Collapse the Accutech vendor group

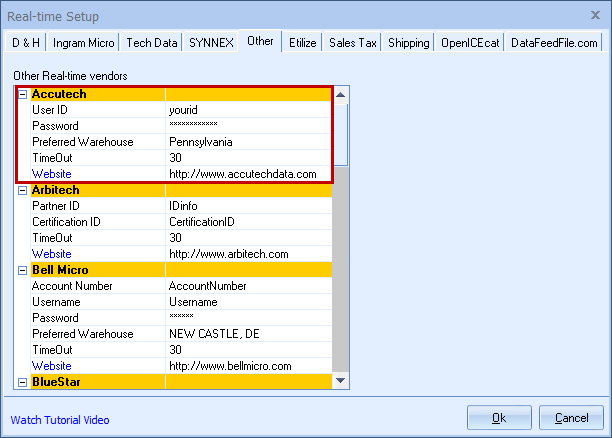click(x=23, y=94)
